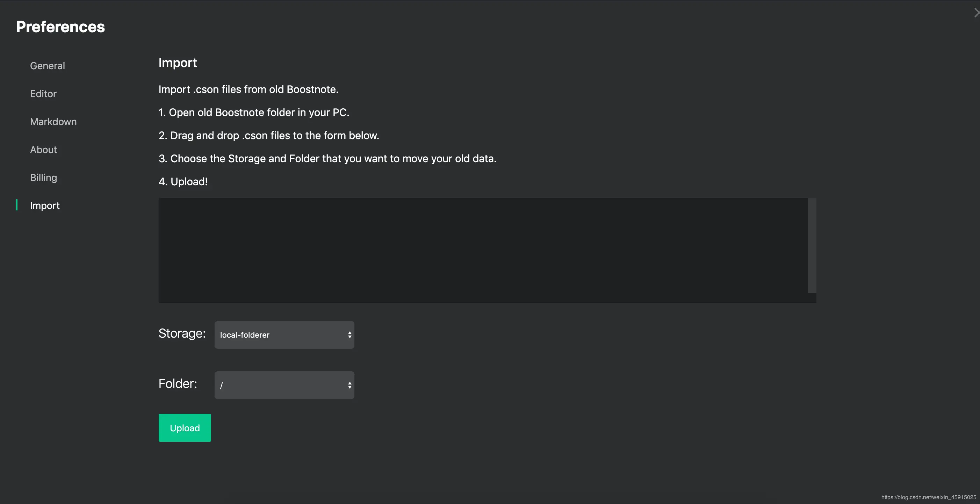Switch to the Editor preferences tab
This screenshot has width=980, height=504.
(43, 94)
